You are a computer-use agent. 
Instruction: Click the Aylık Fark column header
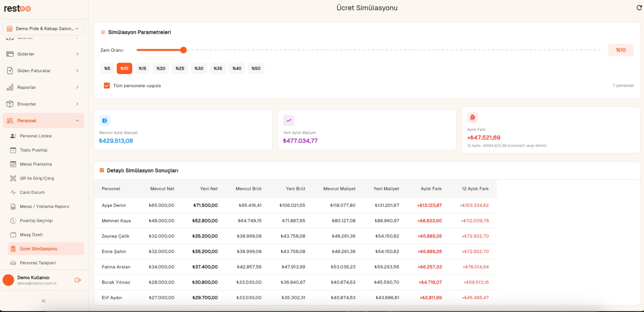pos(431,189)
